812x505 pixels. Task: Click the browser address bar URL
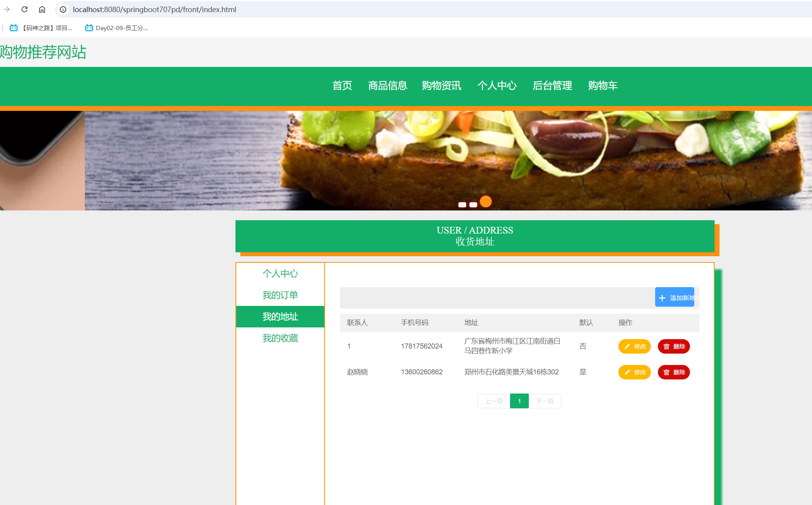[154, 9]
